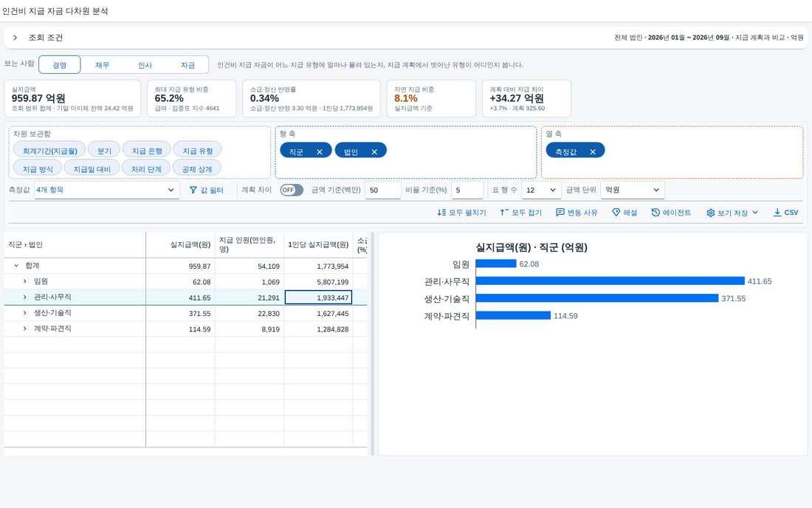The image size is (812, 508).
Task: Pick the 지급 은행 dimension chip
Action: click(x=147, y=151)
